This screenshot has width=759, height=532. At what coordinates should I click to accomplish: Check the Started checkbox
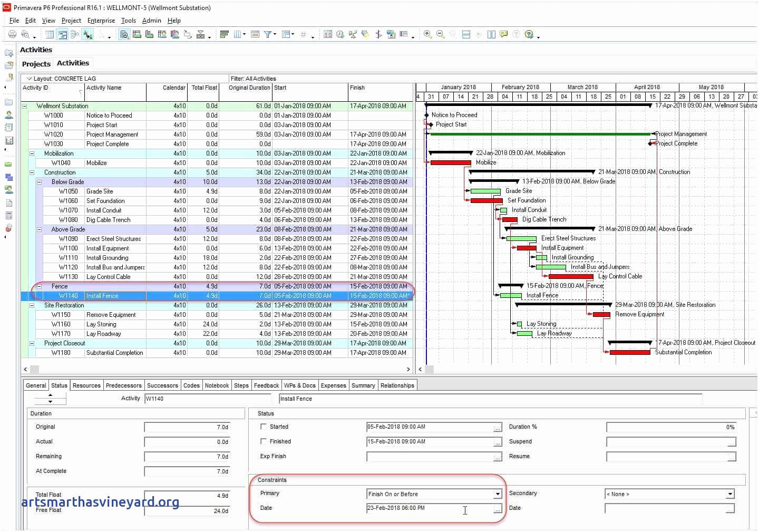tap(264, 427)
